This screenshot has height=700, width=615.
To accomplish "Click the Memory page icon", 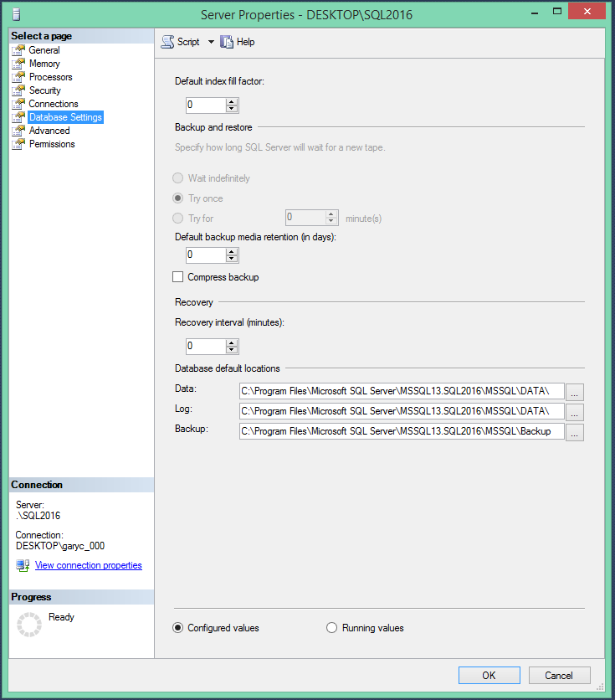I will pyautogui.click(x=18, y=64).
